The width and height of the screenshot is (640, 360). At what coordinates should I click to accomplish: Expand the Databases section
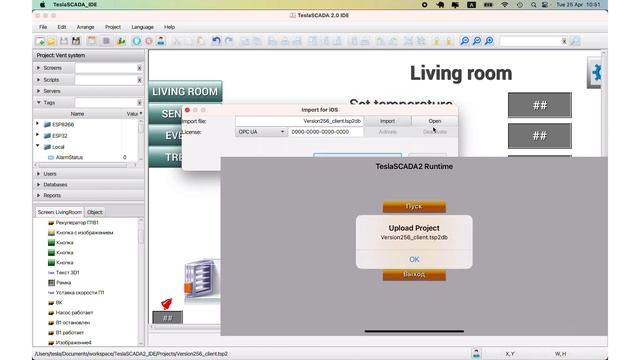pyautogui.click(x=39, y=184)
